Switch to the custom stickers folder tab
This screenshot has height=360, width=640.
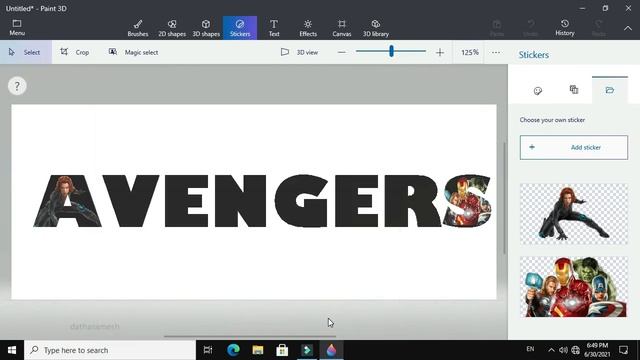[610, 90]
